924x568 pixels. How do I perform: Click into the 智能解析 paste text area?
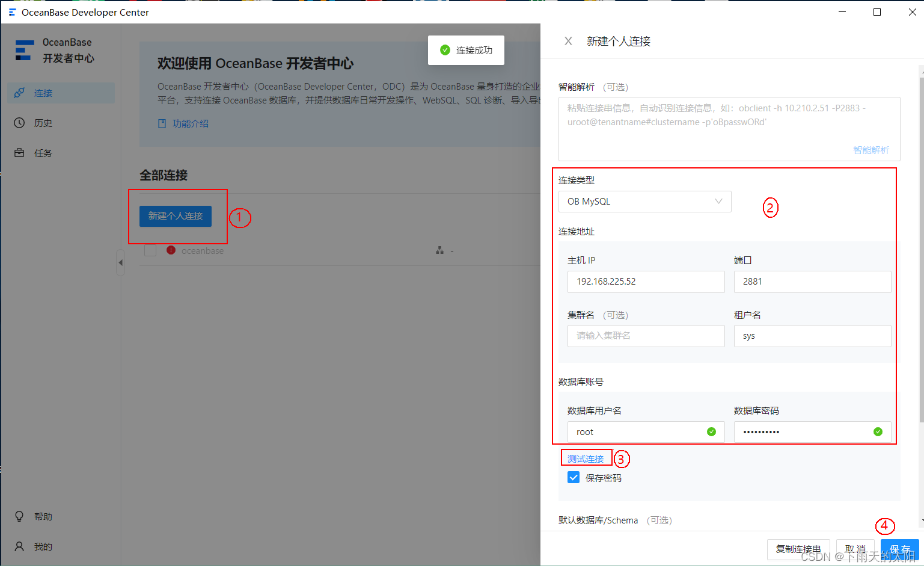729,129
